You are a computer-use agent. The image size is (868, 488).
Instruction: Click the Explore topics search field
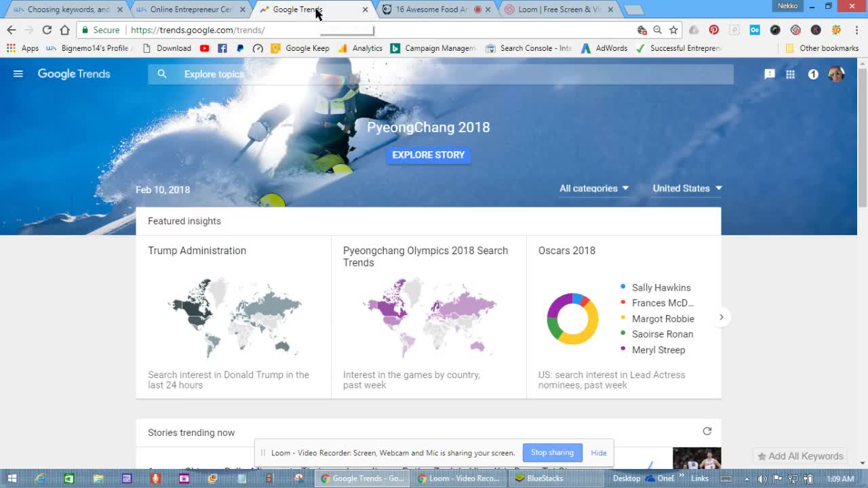(441, 74)
